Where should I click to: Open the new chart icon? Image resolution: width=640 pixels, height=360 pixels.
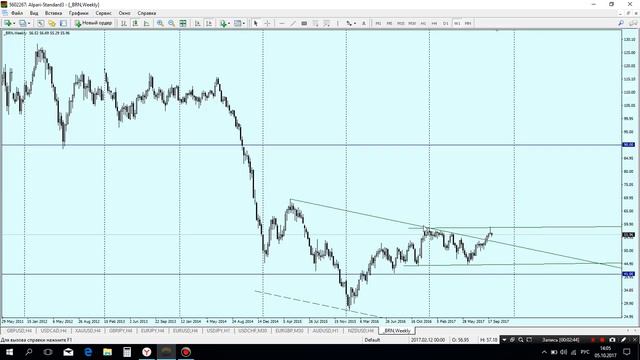click(7, 24)
